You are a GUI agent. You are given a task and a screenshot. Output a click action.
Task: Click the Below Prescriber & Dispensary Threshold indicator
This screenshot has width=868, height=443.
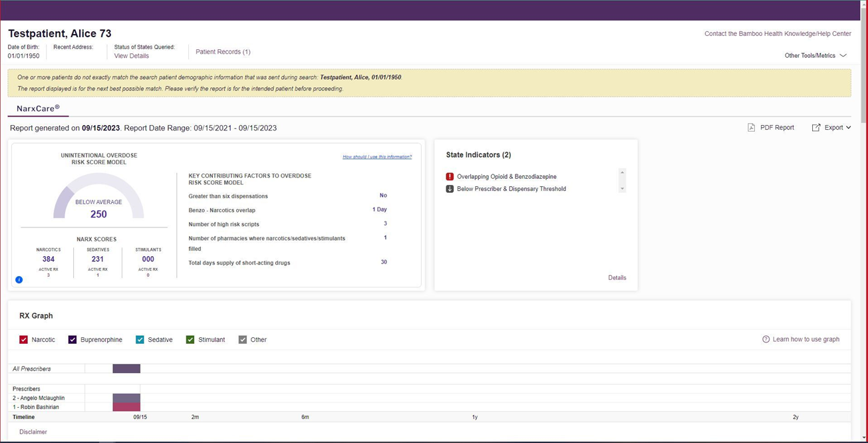511,189
